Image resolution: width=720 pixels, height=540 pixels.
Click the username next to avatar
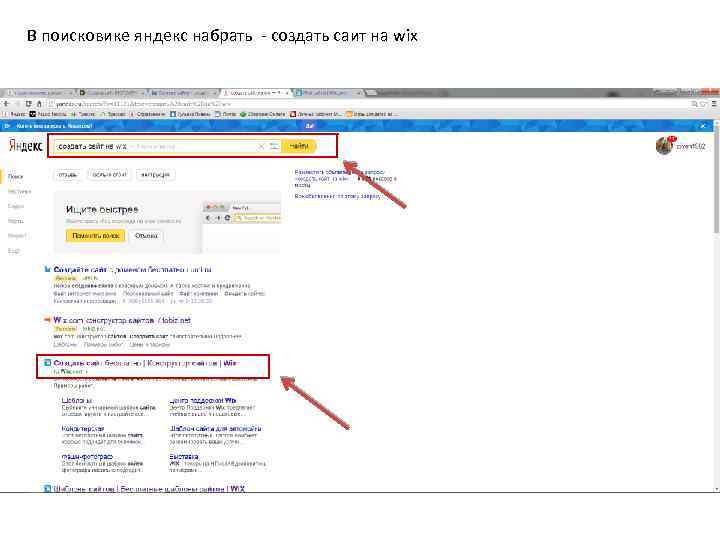click(691, 146)
